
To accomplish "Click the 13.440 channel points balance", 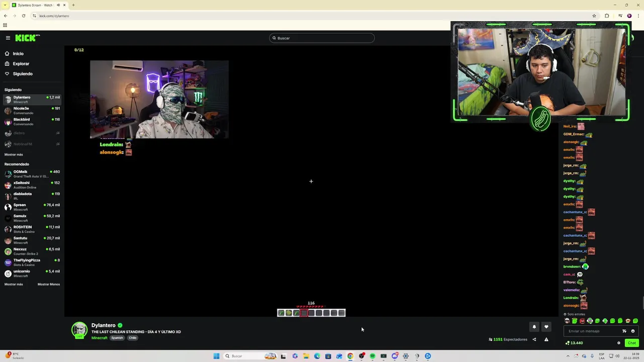I will [574, 343].
